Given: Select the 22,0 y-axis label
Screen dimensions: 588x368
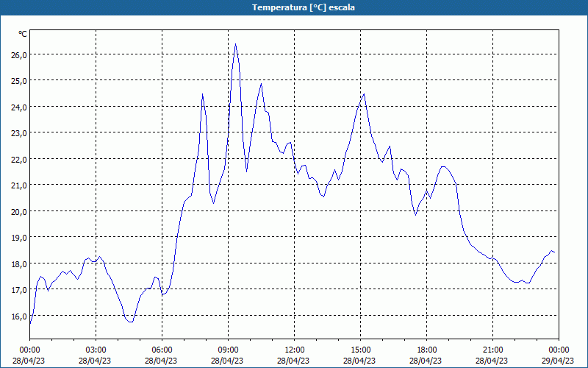Looking at the screenshot, I should [19, 160].
